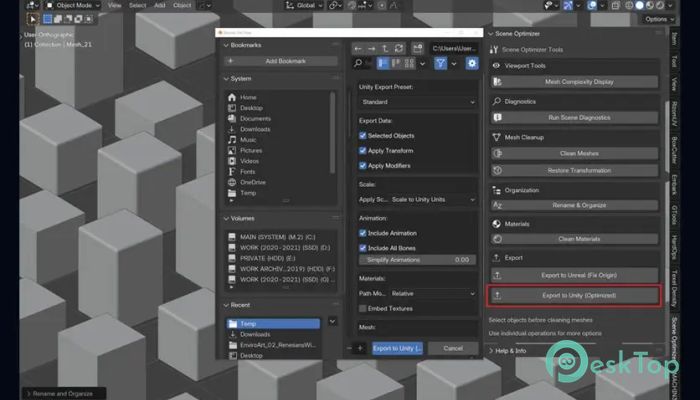Create a new folder
This screenshot has height=400, width=700.
[417, 48]
